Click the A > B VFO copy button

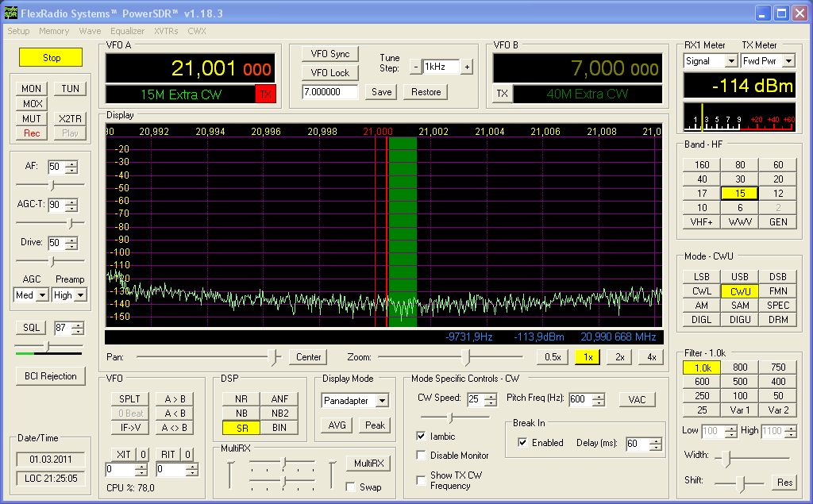tap(175, 398)
